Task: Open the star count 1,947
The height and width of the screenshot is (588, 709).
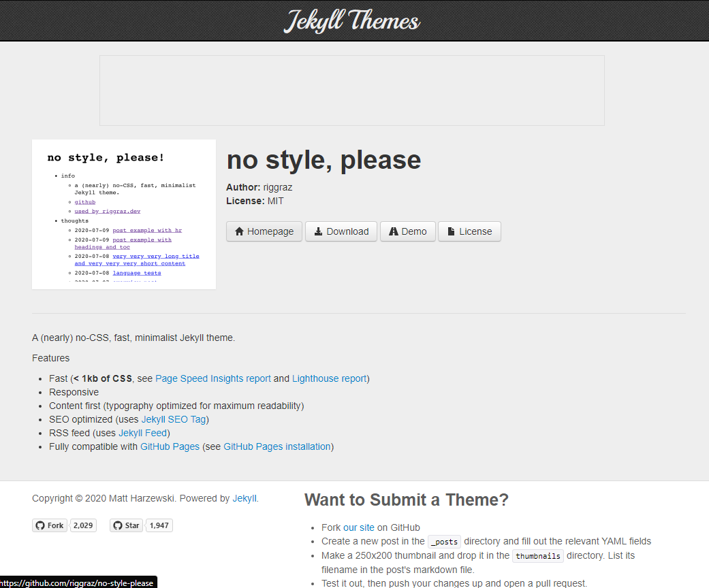Action: pyautogui.click(x=159, y=525)
